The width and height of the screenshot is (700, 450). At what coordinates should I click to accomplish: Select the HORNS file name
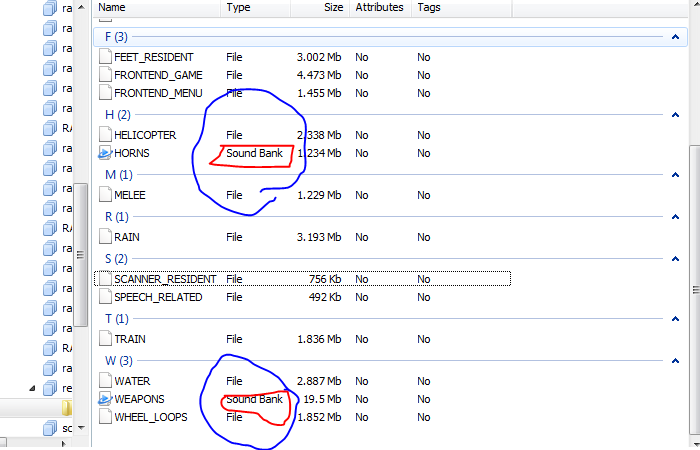(x=132, y=153)
